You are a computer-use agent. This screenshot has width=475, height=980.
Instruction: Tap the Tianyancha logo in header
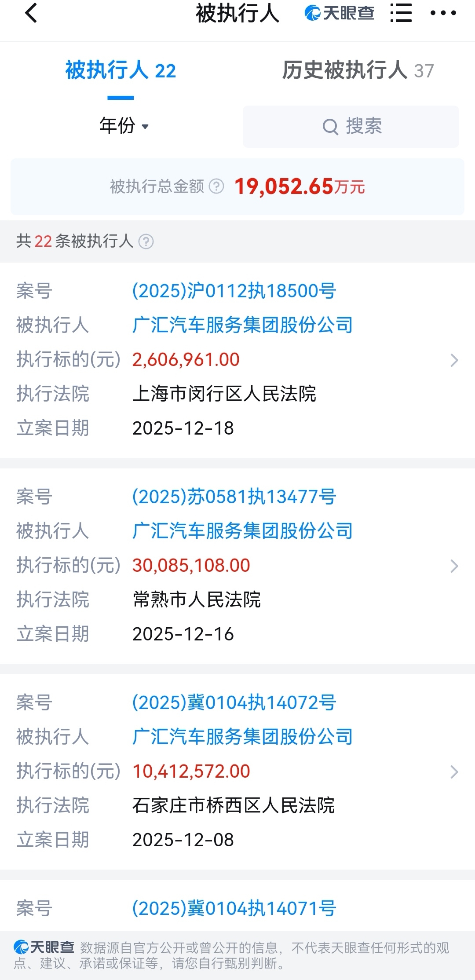[x=339, y=13]
